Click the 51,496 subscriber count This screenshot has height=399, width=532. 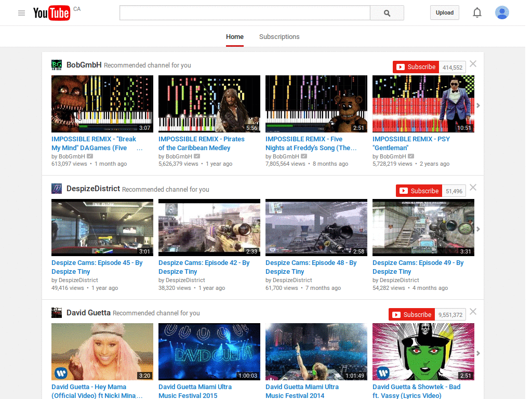pos(454,191)
